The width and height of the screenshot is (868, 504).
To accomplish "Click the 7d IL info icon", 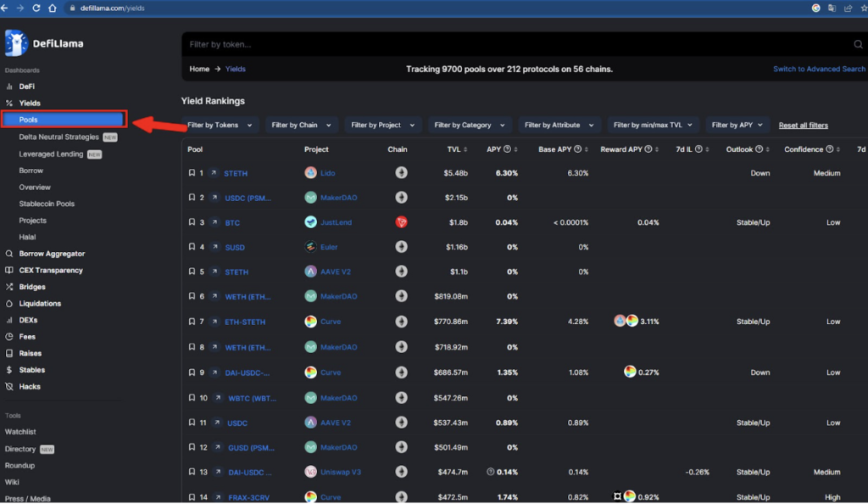I will [x=698, y=149].
